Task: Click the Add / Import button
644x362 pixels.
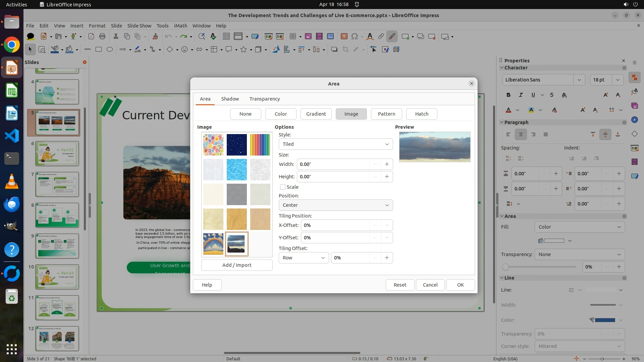Action: [x=236, y=265]
